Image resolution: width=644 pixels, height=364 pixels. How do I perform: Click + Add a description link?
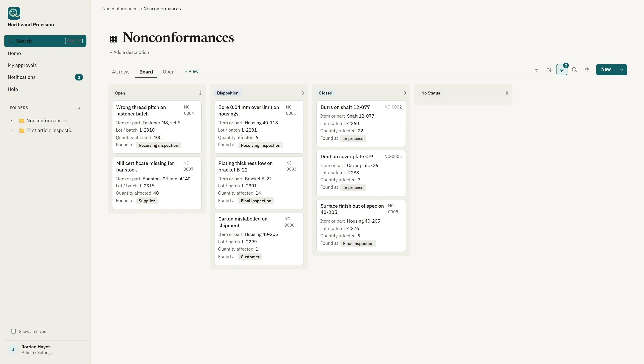[x=129, y=52]
